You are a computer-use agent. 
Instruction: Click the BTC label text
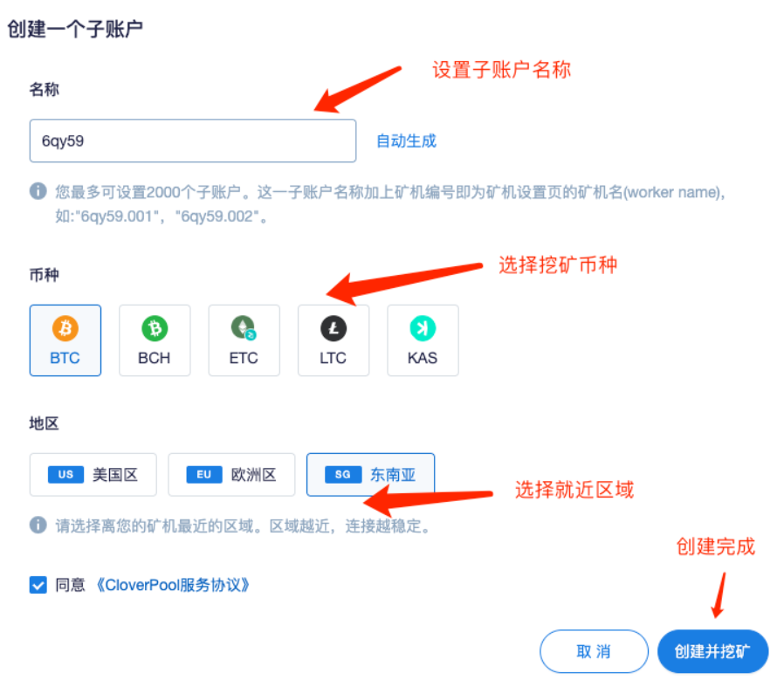point(65,358)
